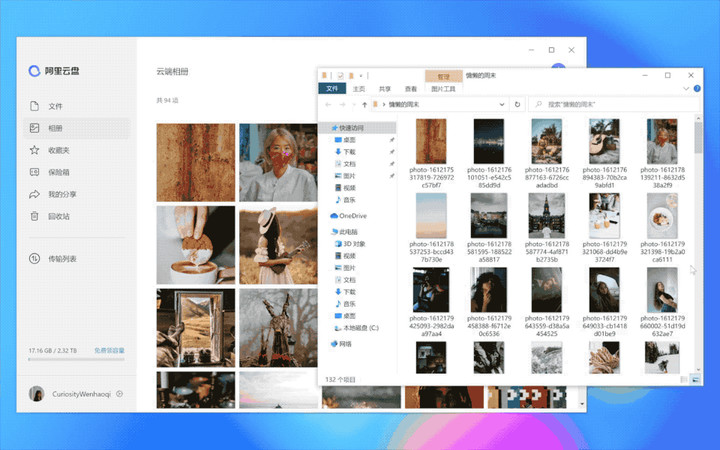
Task: Click the 共 94 项 count in Aliyun Drive
Action: pyautogui.click(x=167, y=100)
